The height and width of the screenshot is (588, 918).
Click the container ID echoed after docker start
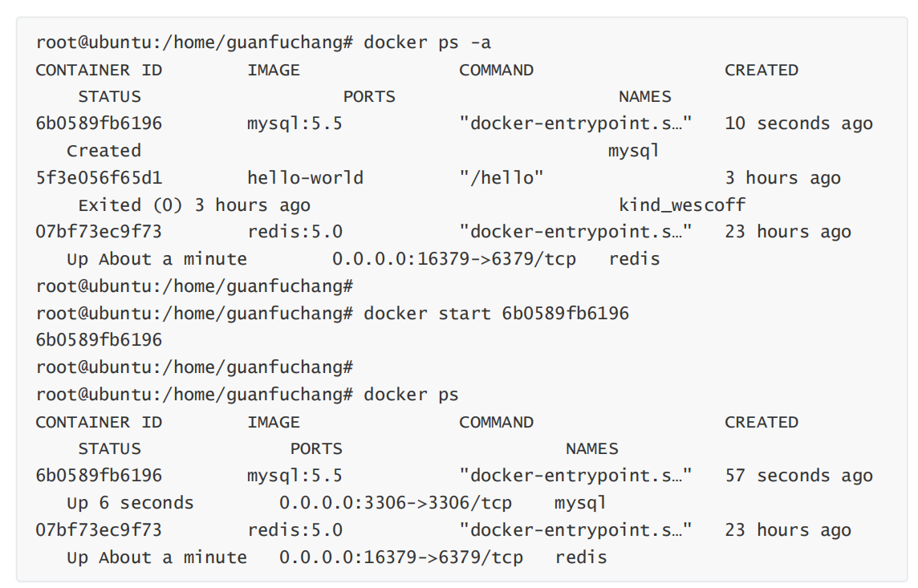(99, 340)
